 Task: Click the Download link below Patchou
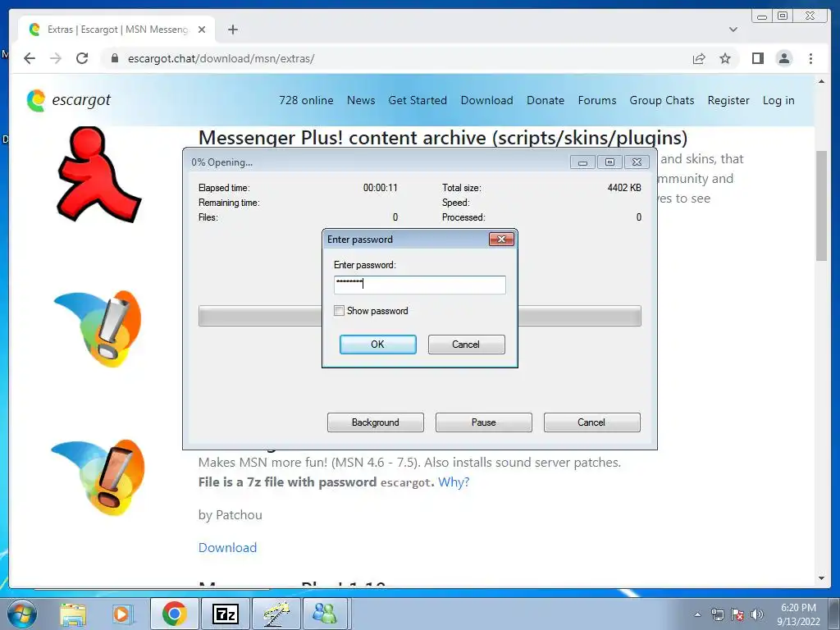point(228,547)
